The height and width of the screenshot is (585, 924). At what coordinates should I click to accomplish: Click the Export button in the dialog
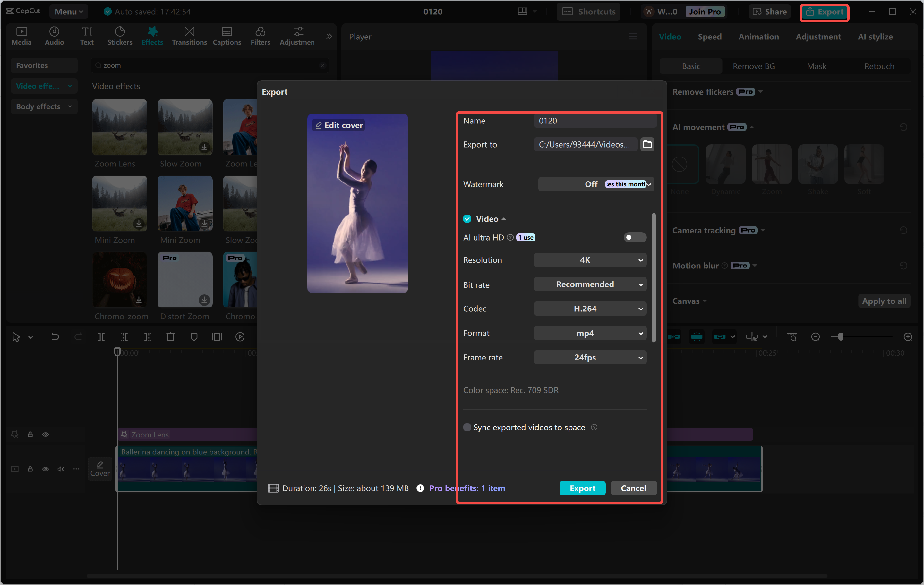pos(582,488)
